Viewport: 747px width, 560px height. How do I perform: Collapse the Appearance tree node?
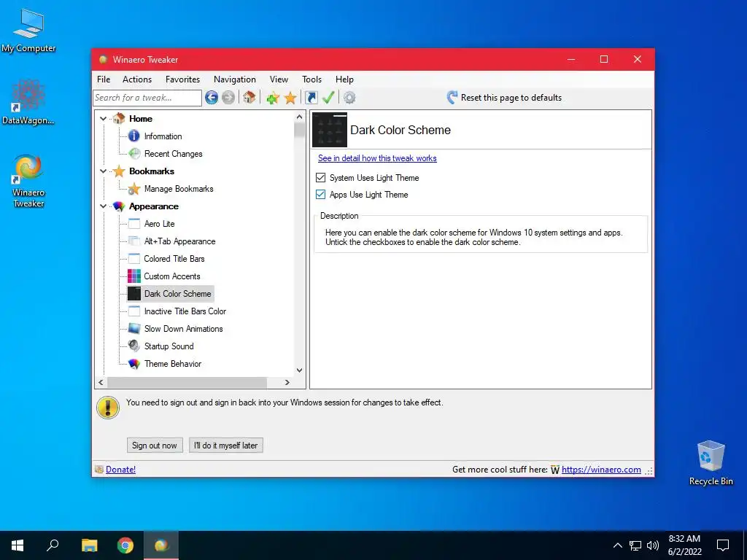[x=104, y=206]
